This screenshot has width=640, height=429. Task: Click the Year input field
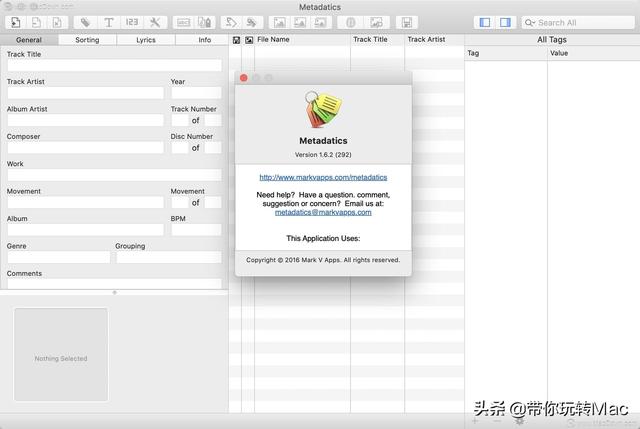point(196,93)
